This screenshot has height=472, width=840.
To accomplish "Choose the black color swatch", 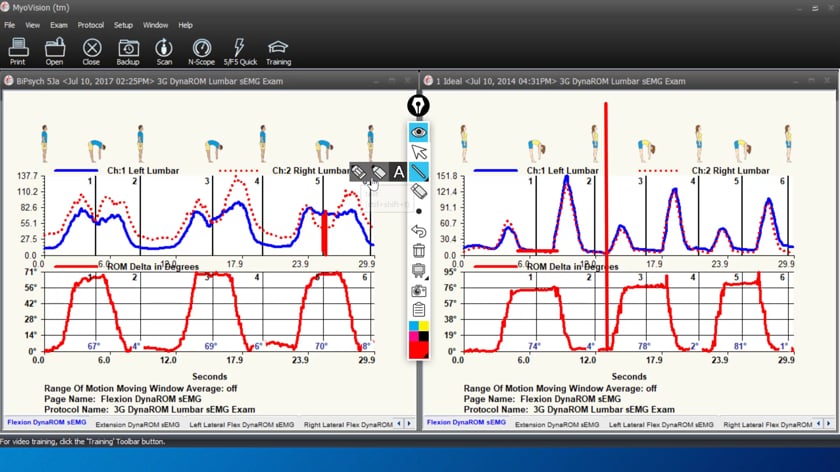I will tap(423, 336).
